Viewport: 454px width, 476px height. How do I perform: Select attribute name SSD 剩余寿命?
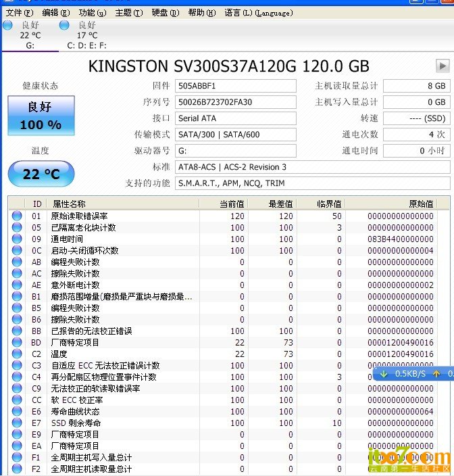76,423
